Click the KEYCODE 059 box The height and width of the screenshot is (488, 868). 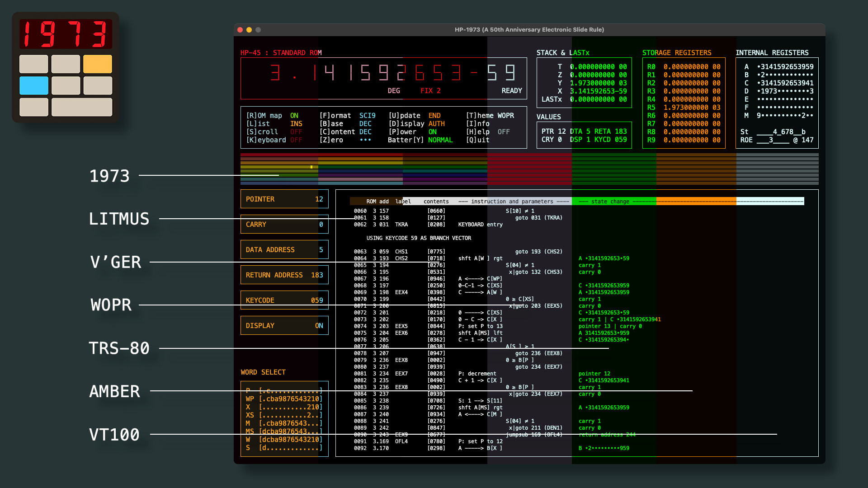coord(284,300)
